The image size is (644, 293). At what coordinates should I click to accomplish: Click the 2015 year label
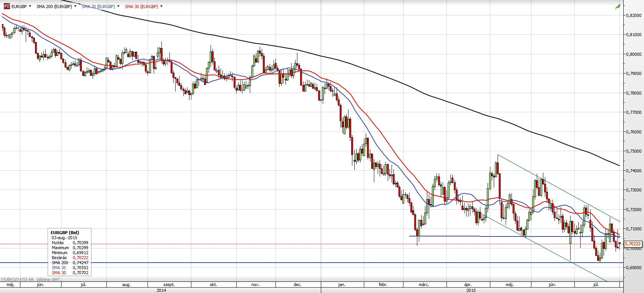(x=471, y=290)
